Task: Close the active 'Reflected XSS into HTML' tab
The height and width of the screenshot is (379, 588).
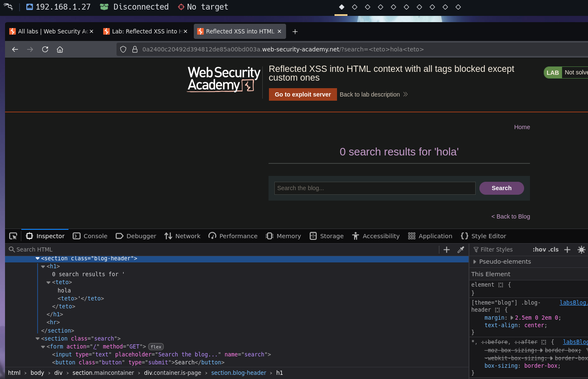Action: click(279, 31)
